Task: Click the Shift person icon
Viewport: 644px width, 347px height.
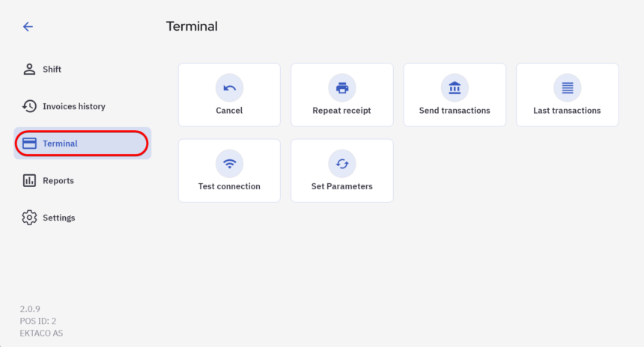Action: tap(29, 70)
